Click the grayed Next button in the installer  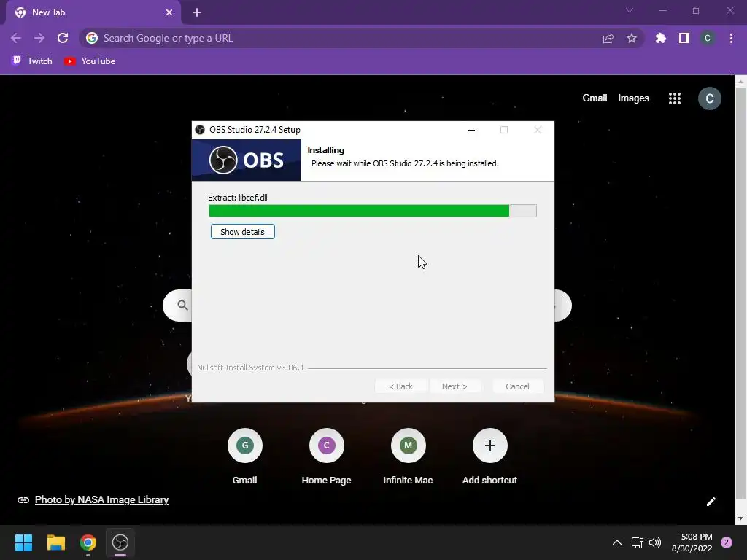454,386
